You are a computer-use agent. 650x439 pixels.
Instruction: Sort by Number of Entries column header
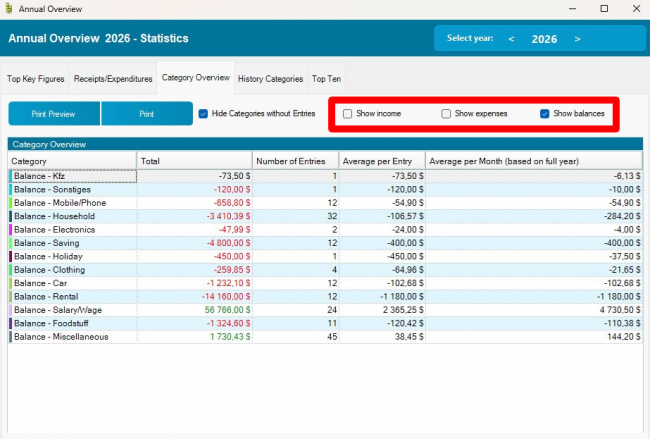click(295, 161)
